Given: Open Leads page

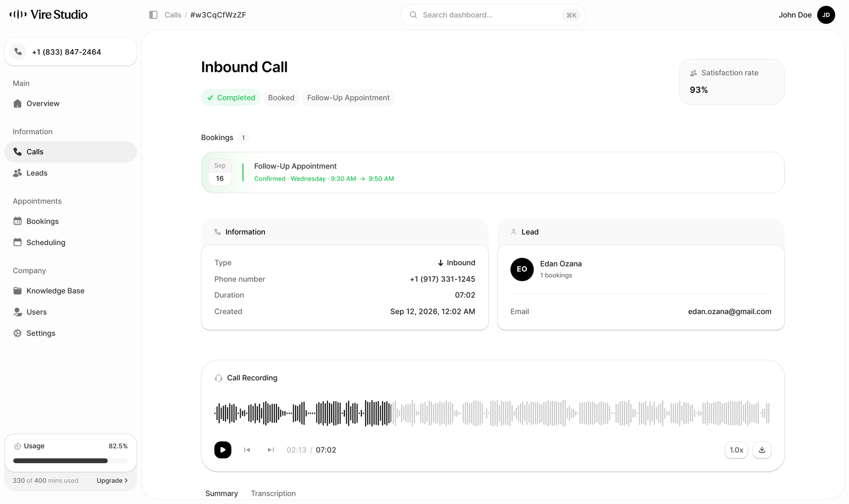Looking at the screenshot, I should tap(71, 173).
